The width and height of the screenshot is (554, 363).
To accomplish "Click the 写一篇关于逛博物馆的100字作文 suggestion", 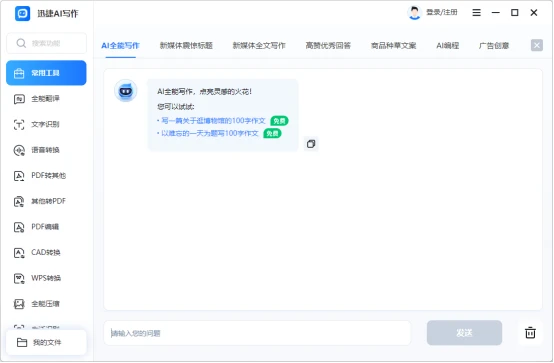I will tap(213, 121).
